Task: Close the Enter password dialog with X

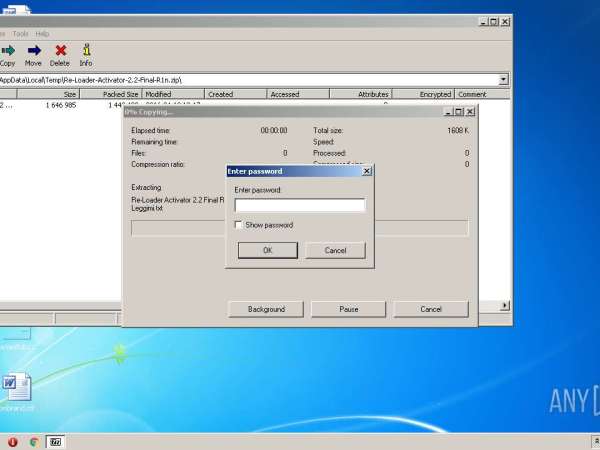Action: click(366, 171)
